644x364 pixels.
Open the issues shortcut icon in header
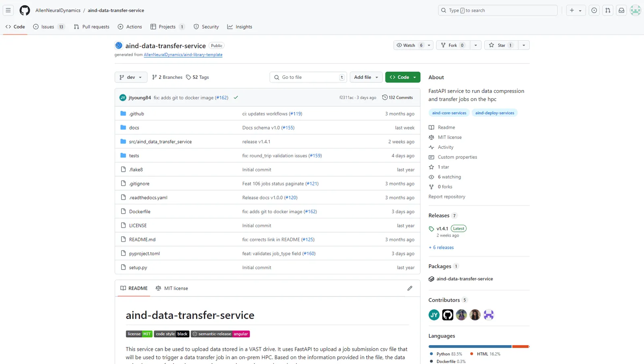tap(594, 10)
